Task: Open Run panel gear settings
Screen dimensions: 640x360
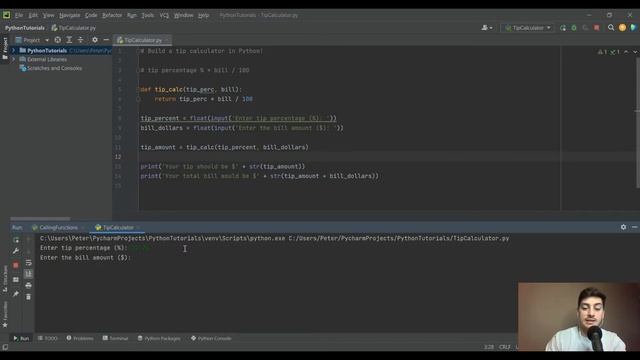Action: coord(623,227)
